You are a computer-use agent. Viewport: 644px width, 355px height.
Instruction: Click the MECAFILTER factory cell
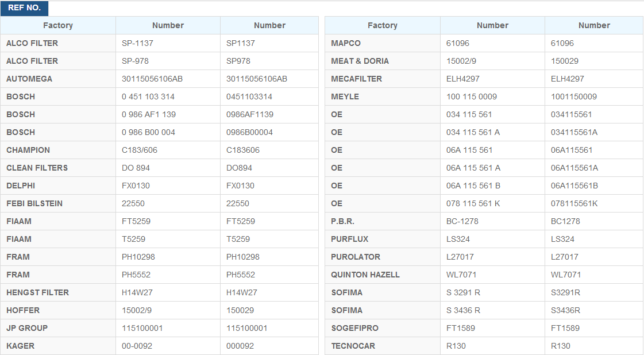tap(383, 79)
